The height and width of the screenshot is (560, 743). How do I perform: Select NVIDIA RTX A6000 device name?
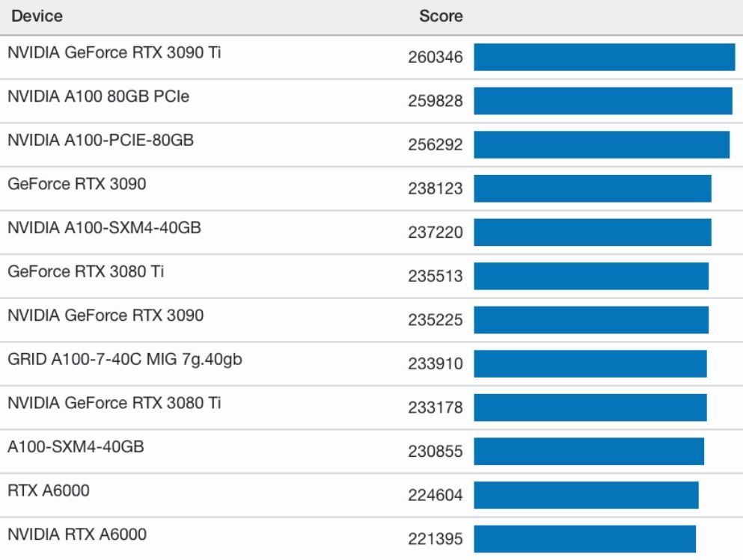(x=77, y=535)
